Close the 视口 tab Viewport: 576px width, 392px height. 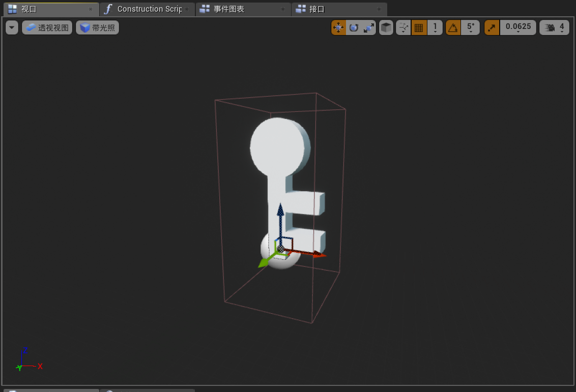pyautogui.click(x=91, y=9)
